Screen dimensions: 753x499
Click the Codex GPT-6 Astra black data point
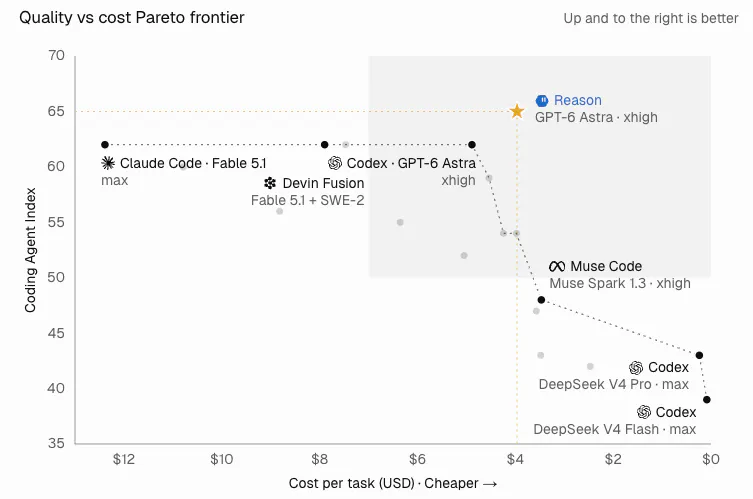click(472, 145)
